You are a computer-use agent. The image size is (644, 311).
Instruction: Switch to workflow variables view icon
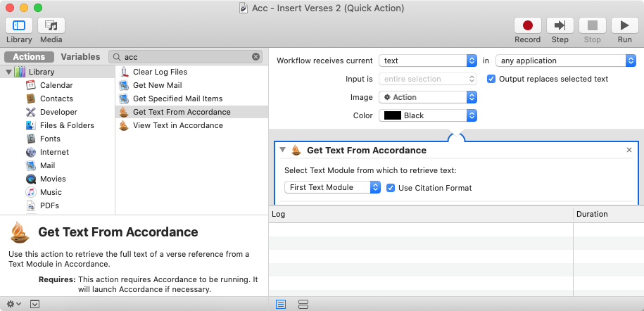(303, 304)
